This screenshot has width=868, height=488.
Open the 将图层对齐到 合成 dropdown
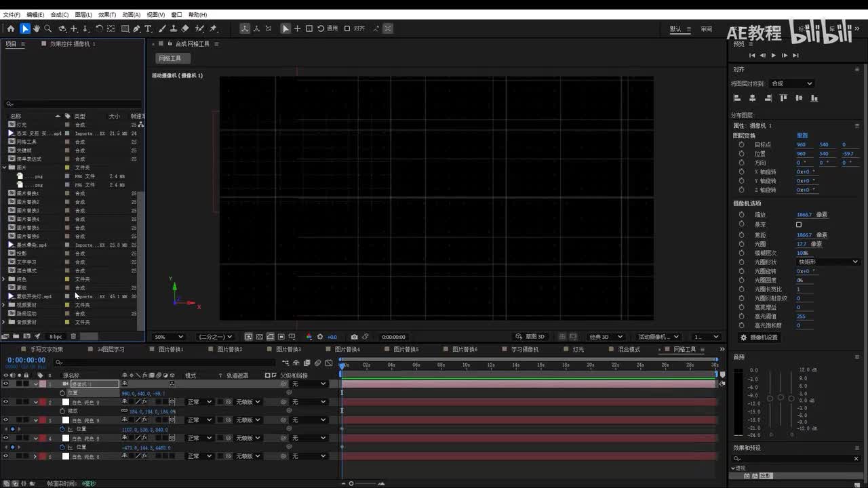click(791, 83)
